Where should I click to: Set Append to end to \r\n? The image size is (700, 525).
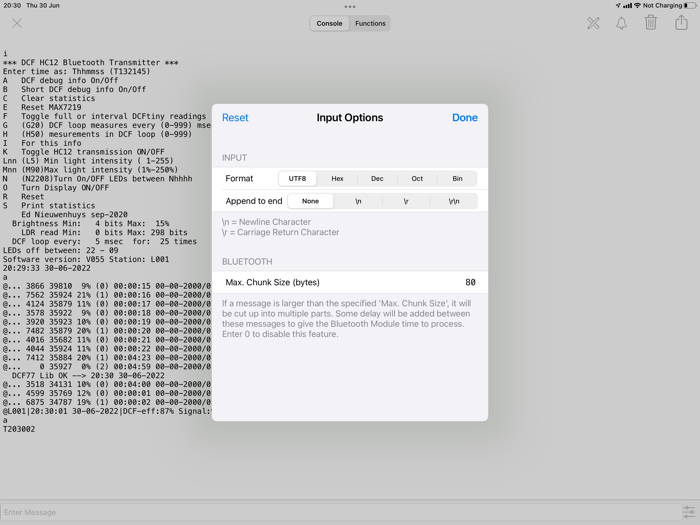coord(454,201)
